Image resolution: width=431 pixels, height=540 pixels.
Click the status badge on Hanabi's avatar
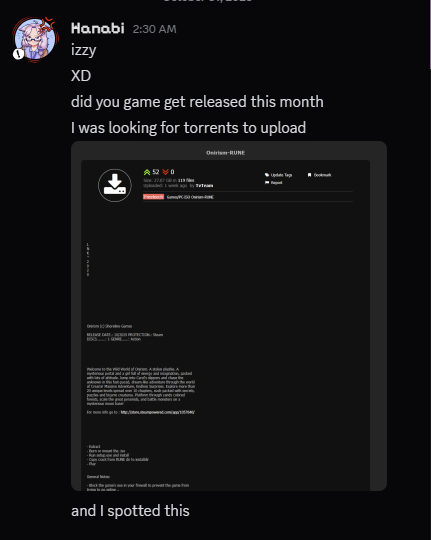(x=18, y=54)
